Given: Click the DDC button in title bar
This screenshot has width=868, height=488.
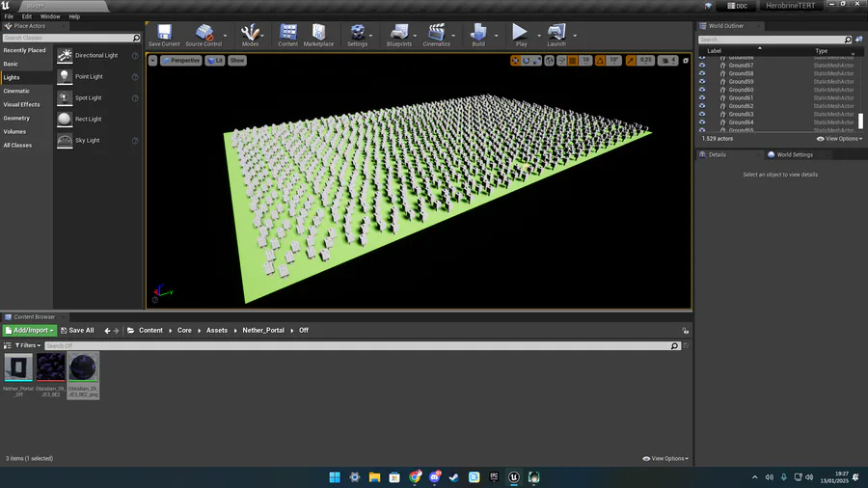Looking at the screenshot, I should point(738,6).
